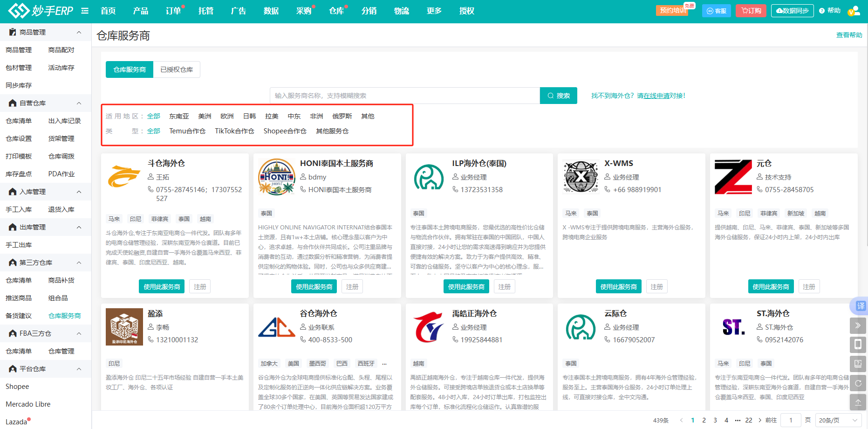Screen dimensions: 868x429
Task: Click the 搜索 search button
Action: (559, 96)
